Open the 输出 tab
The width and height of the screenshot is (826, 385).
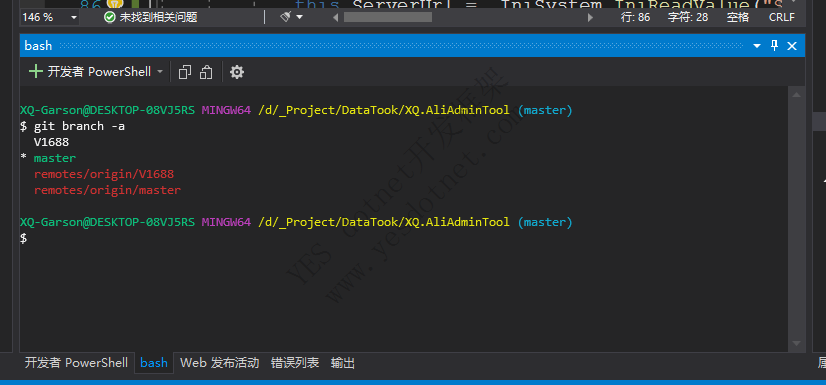pos(343,363)
